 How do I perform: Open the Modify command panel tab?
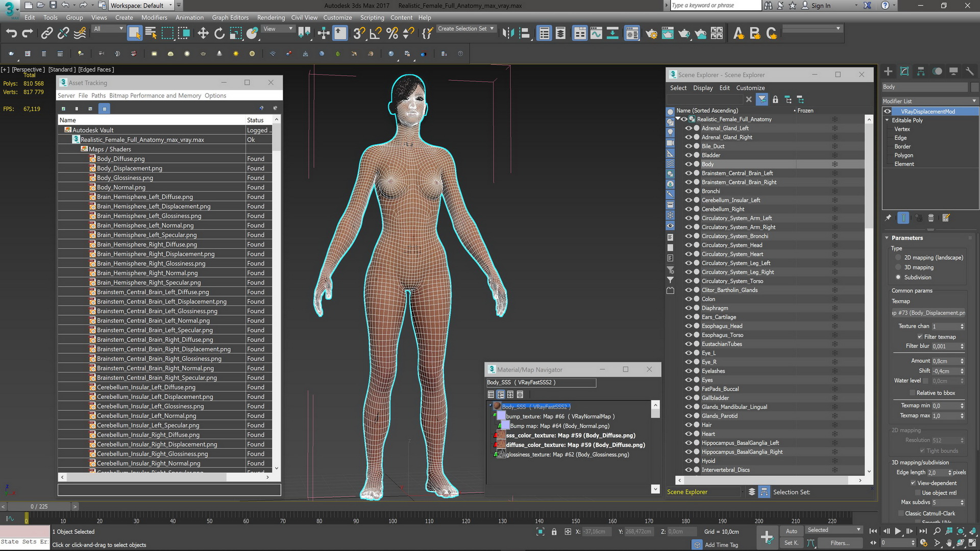904,71
